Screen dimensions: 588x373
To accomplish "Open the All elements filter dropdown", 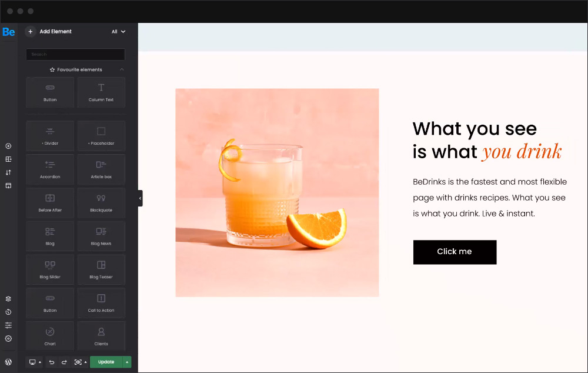I will tap(118, 32).
